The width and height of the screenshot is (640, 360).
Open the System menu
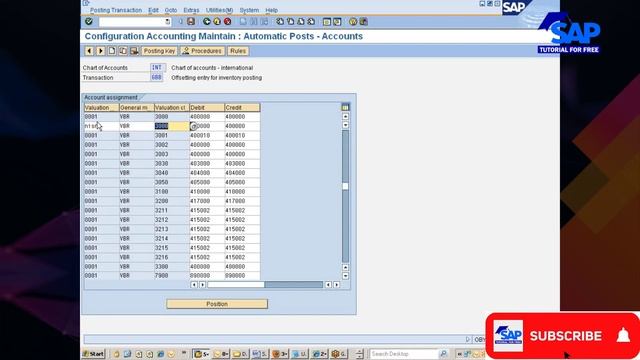click(x=249, y=10)
